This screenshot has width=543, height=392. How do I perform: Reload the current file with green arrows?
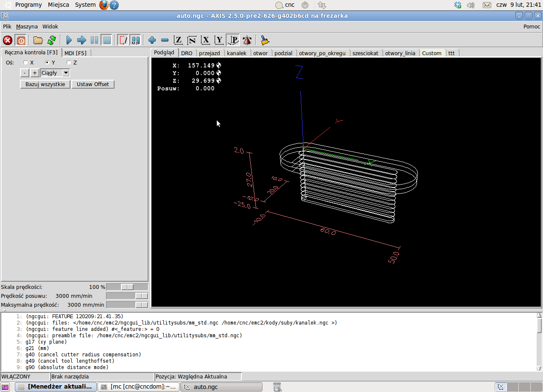pyautogui.click(x=51, y=40)
